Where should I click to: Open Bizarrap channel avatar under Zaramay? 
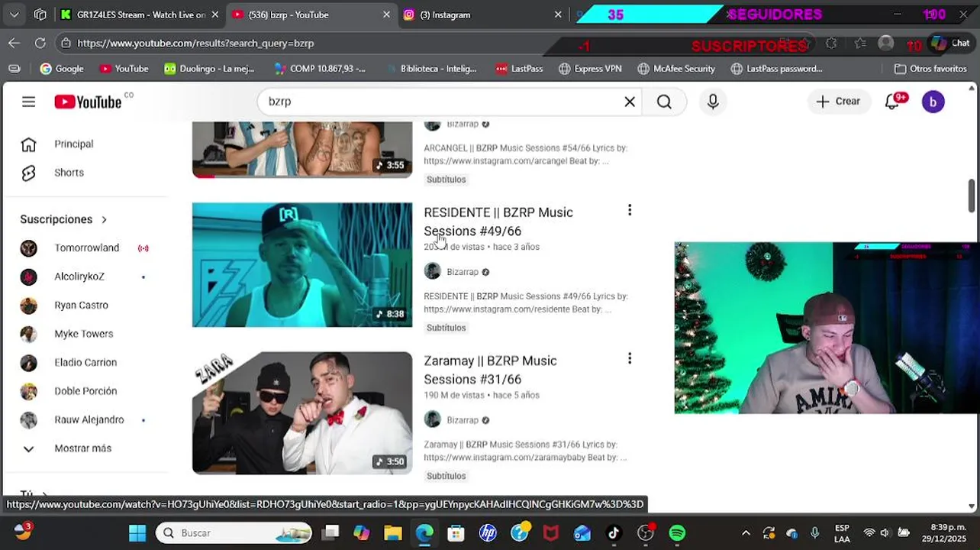click(x=433, y=419)
